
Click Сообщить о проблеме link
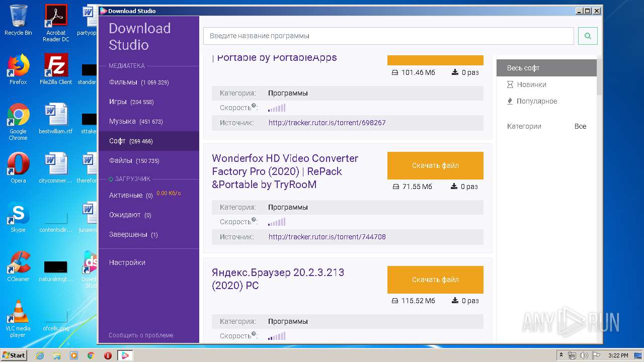click(x=141, y=335)
